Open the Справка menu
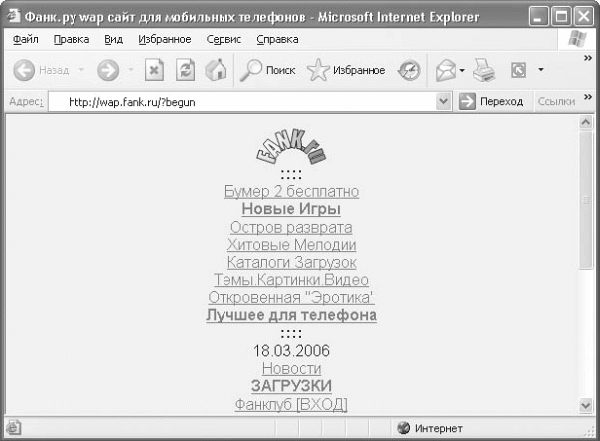600x441 pixels. click(277, 39)
